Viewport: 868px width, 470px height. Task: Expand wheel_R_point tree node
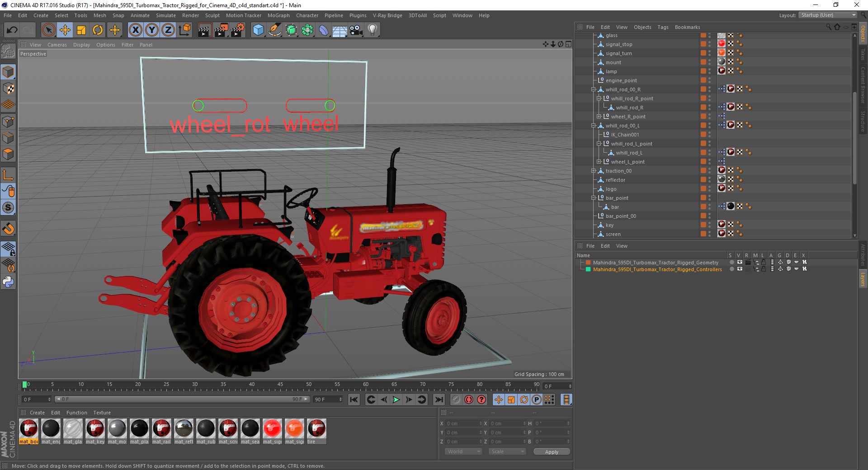point(599,117)
